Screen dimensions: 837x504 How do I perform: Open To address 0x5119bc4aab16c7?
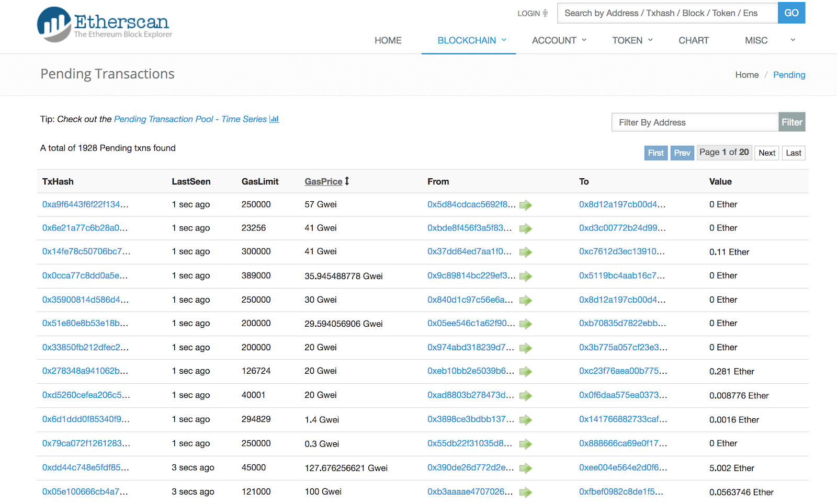[622, 276]
